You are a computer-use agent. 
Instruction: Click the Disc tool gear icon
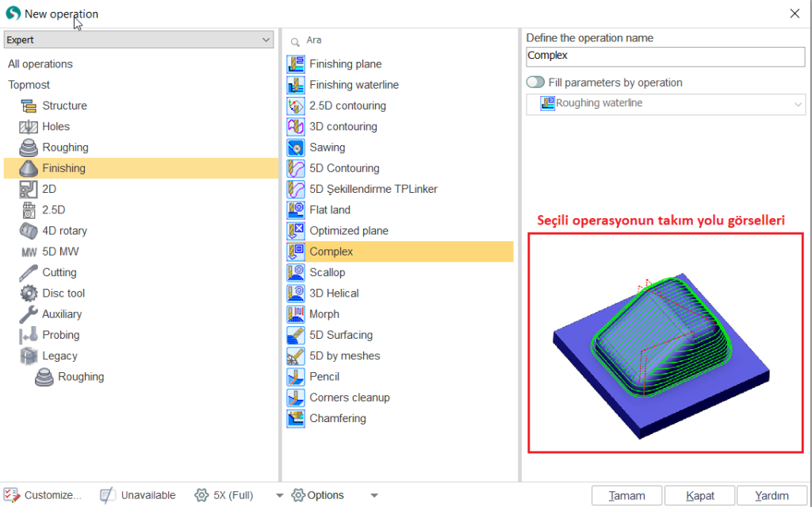(x=29, y=294)
